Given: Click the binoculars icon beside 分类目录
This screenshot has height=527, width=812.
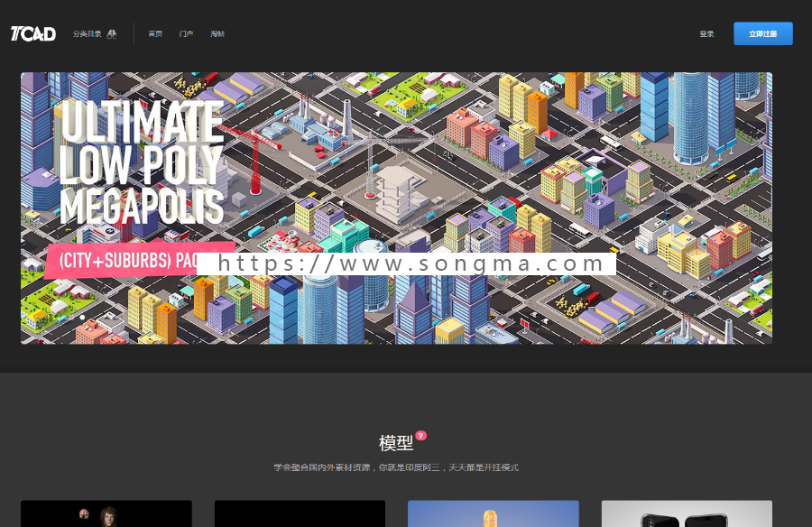Looking at the screenshot, I should click(111, 33).
